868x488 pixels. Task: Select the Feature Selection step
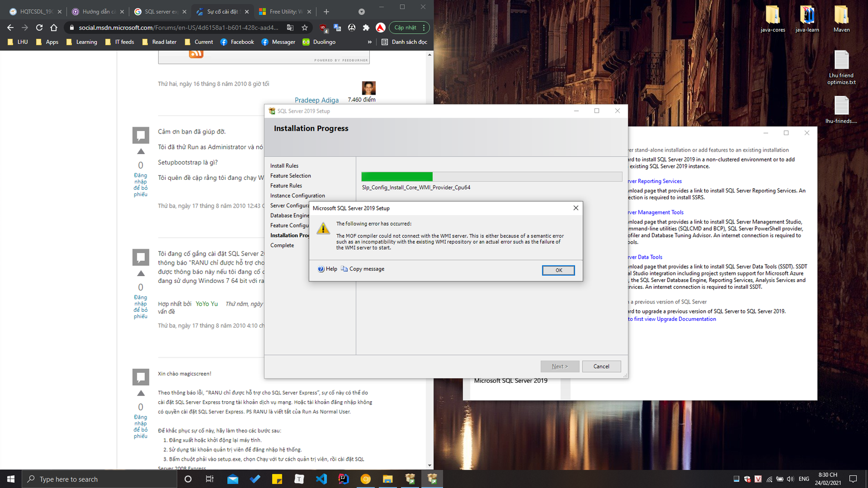pyautogui.click(x=290, y=176)
